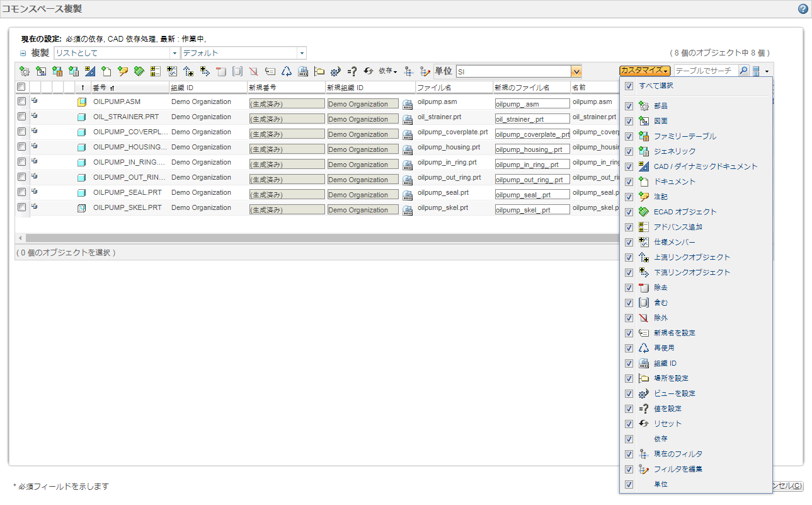Screen dimensions: 812x505
Task: Click the Reset (リセット) toolbar icon
Action: [369, 71]
